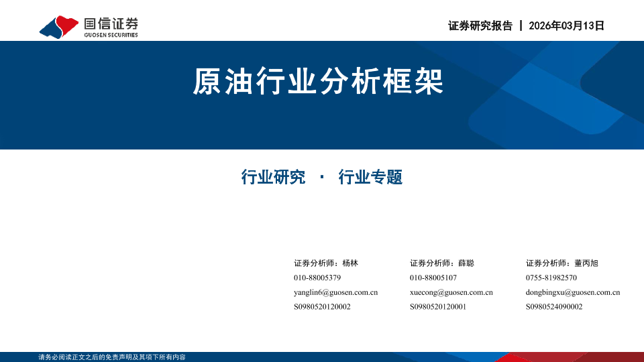This screenshot has width=644, height=362.
Task: Click the main title 原油行业分析框架
Action: tap(318, 82)
